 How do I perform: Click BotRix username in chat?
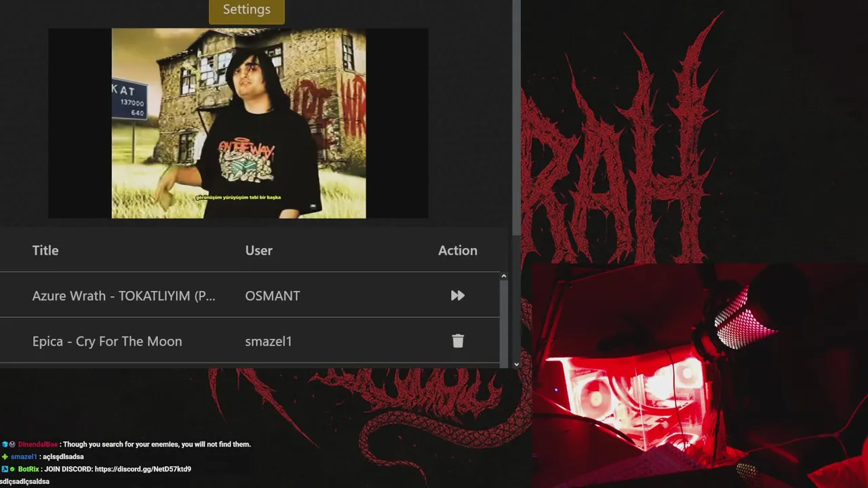coord(28,469)
